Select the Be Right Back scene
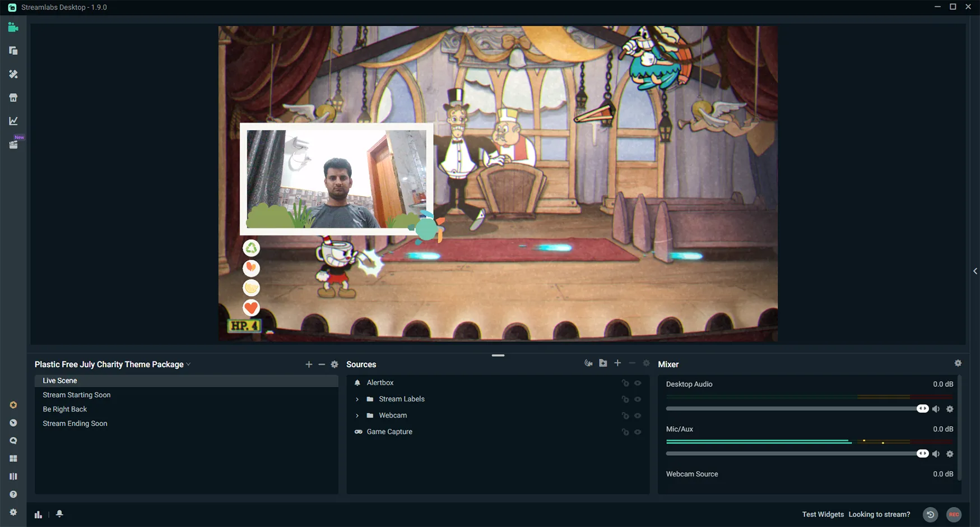 (x=64, y=409)
